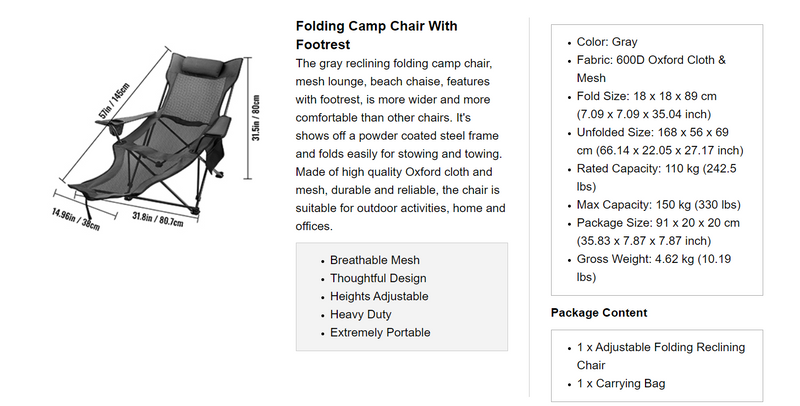Select the "Thoughtful Design" bullet item
This screenshot has height=406, width=800.
pyautogui.click(x=378, y=278)
